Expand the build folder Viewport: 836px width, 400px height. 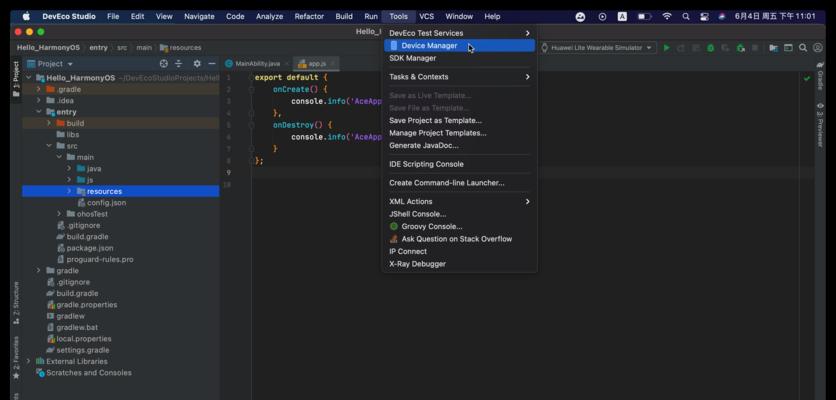pyautogui.click(x=49, y=123)
